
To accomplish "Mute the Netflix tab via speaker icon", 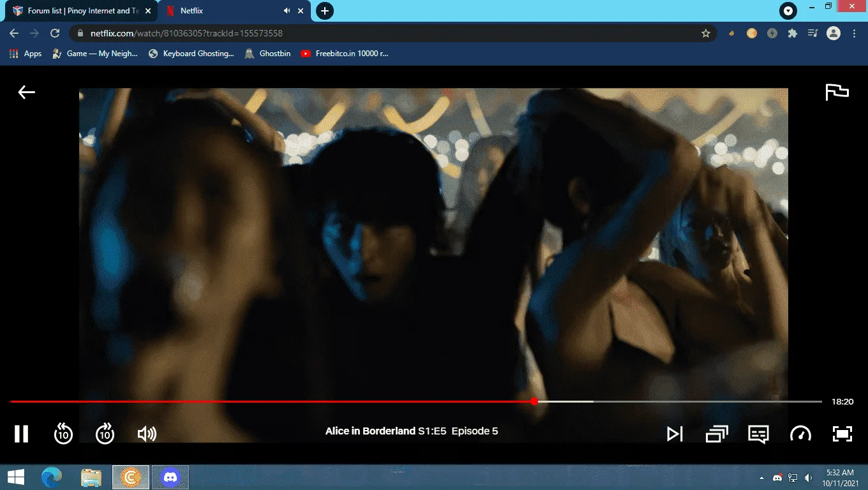I will click(x=287, y=11).
